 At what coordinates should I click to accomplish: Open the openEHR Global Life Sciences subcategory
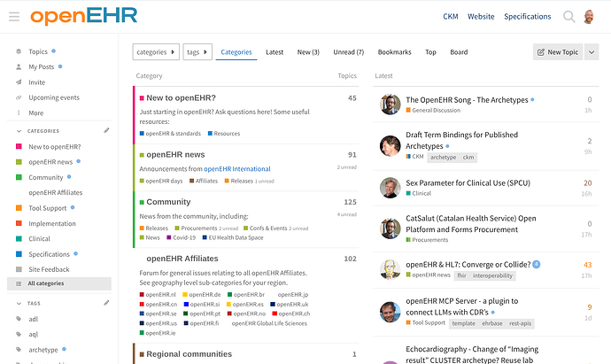(x=269, y=323)
